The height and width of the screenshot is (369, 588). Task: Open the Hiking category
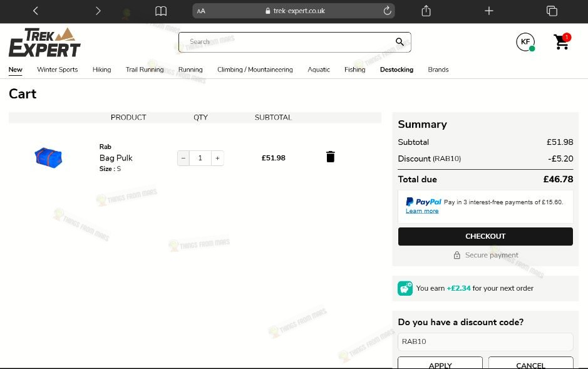pyautogui.click(x=101, y=70)
